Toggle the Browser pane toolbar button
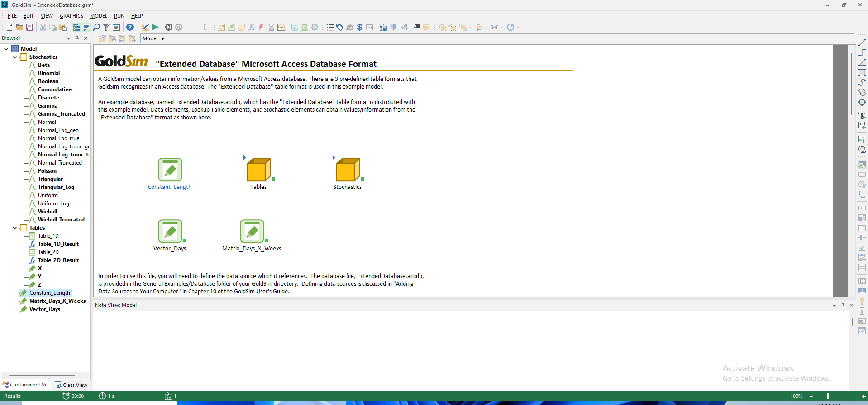Image resolution: width=868 pixels, height=405 pixels. (x=76, y=27)
